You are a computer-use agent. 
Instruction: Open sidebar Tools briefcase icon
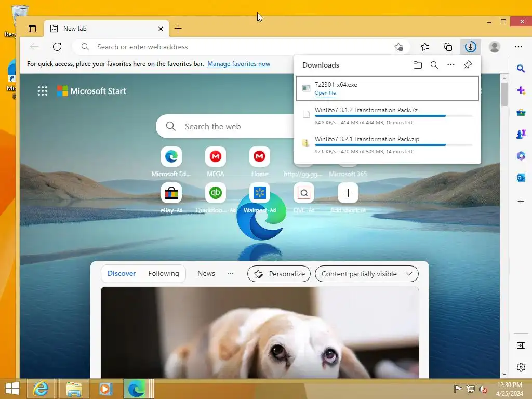pos(521,112)
